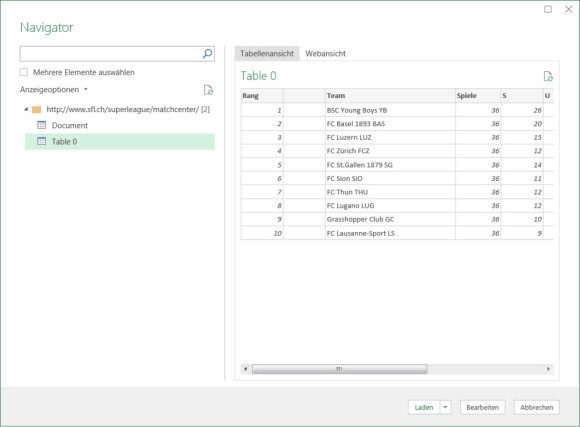Click the scrollbar left arrow
Image resolution: width=580 pixels, height=427 pixels.
pyautogui.click(x=246, y=369)
